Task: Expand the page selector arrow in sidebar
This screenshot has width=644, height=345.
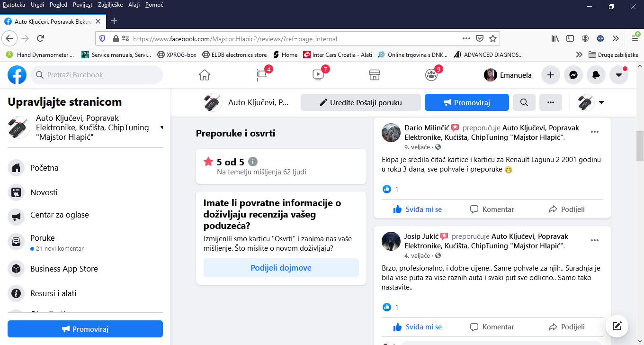Action: (161, 127)
